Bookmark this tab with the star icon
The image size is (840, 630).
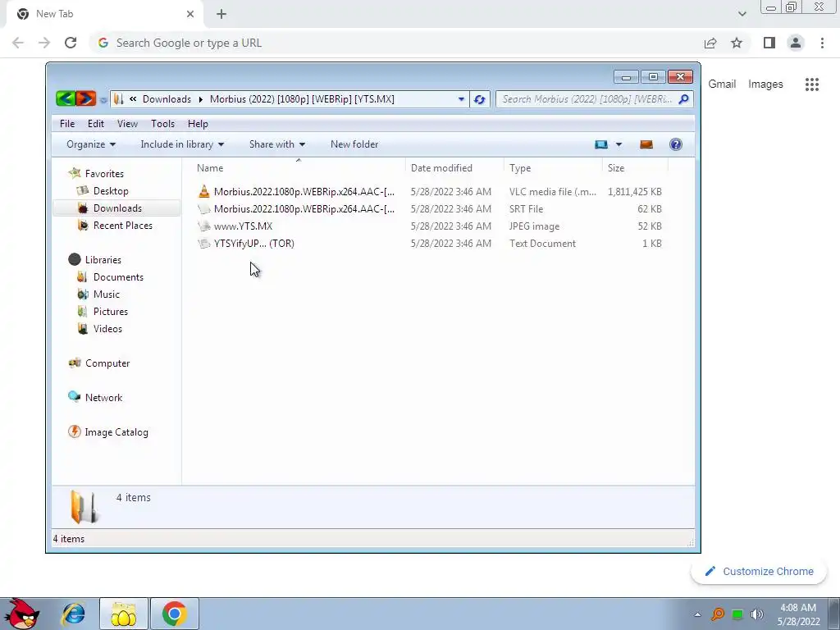pos(737,43)
